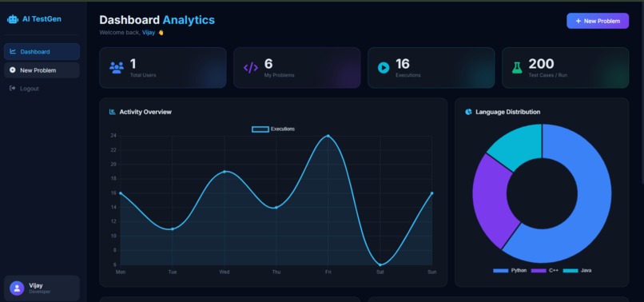This screenshot has width=644, height=302.
Task: Click the Vijay user avatar icon
Action: [17, 288]
